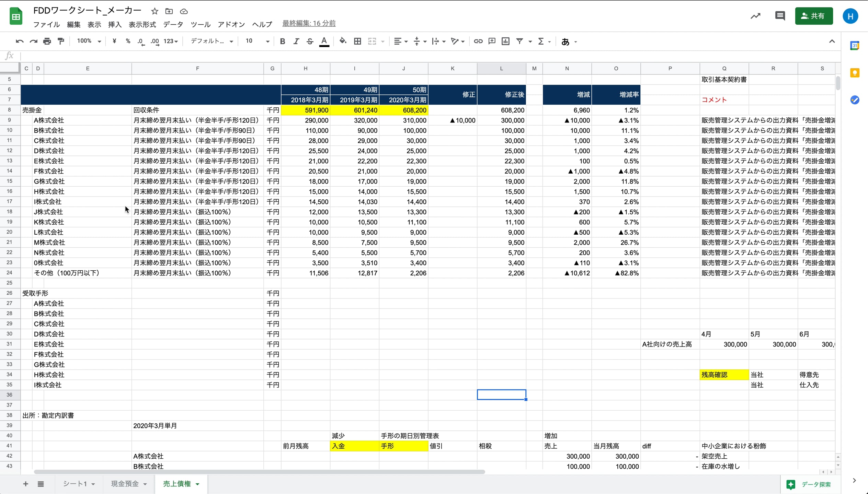Toggle strikethrough formatting

point(310,41)
